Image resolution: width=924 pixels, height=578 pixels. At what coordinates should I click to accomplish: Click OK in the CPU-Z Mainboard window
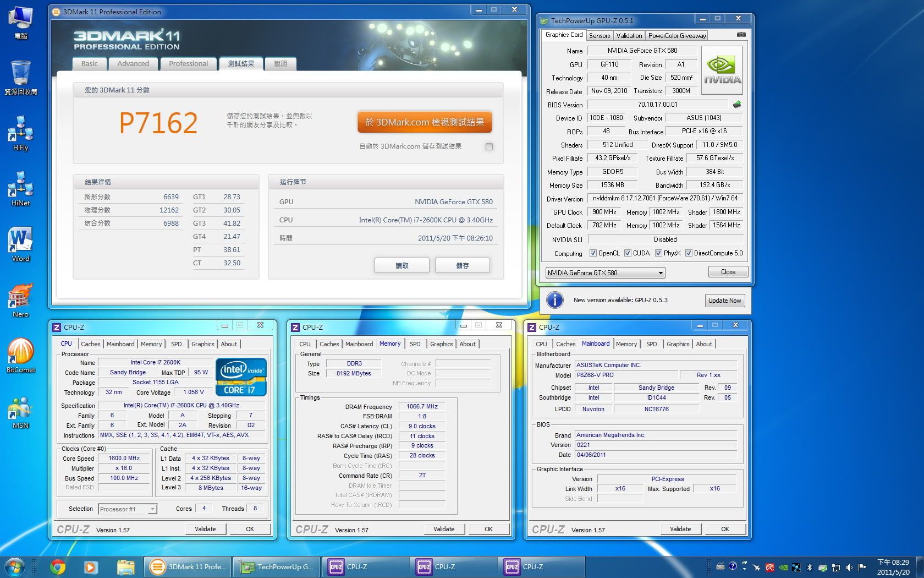pos(725,529)
